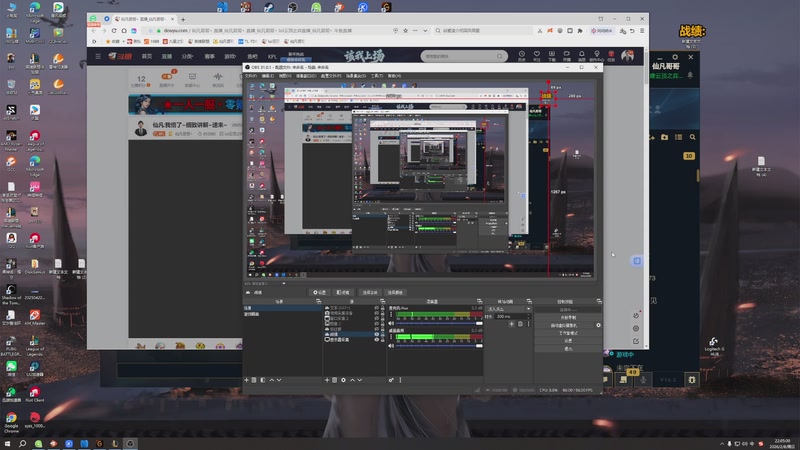
Task: Adjust the 麦克风/Aux volume slider
Action: 439,323
